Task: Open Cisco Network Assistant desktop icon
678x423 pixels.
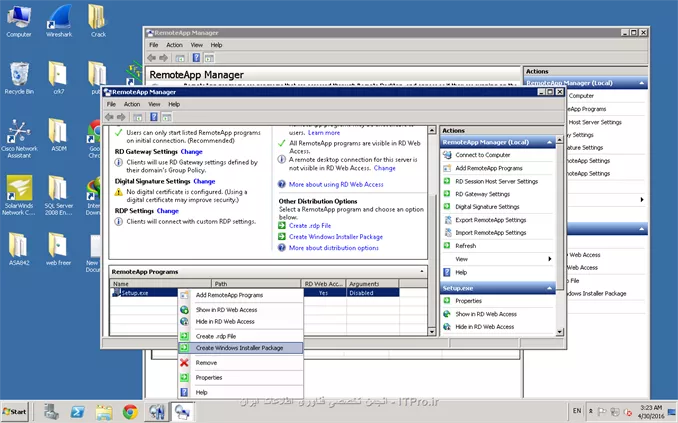Action: [x=19, y=138]
